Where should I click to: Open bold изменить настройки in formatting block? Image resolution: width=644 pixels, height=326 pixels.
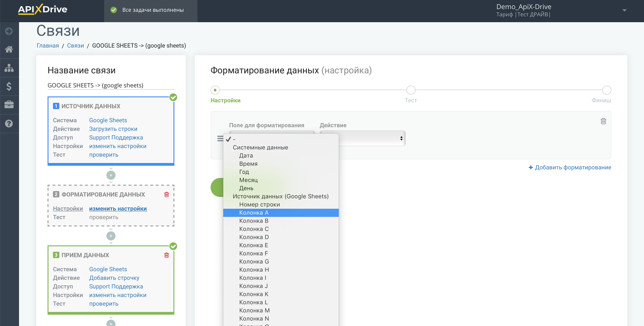[118, 209]
